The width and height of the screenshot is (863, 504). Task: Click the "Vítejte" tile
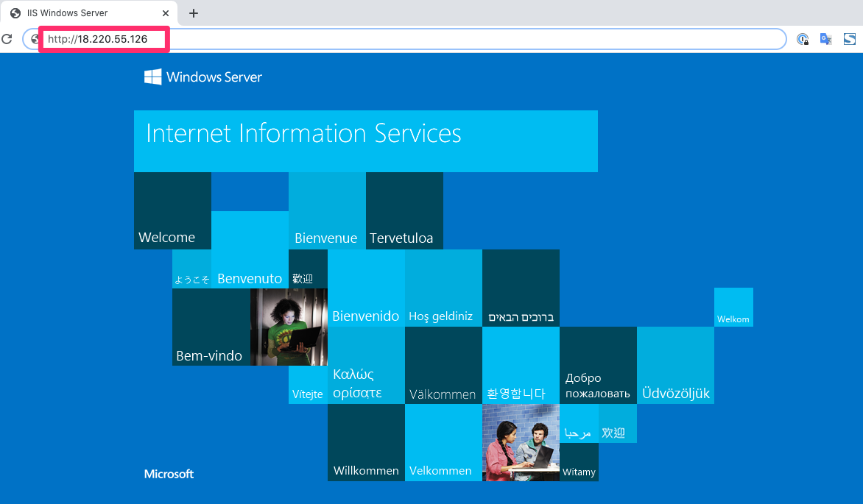click(x=309, y=385)
